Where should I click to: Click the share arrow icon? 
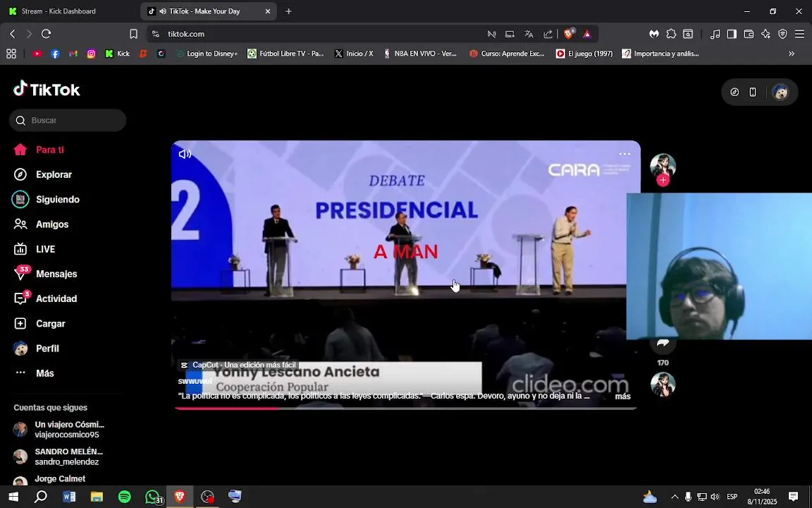pos(663,344)
